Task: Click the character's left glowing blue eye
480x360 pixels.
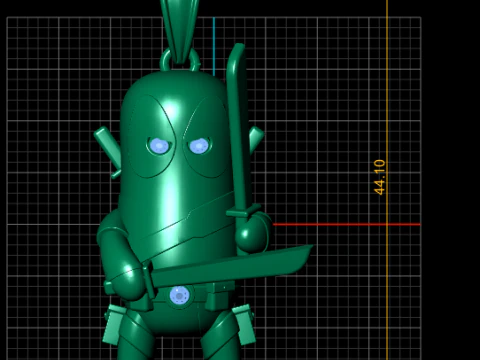Action: 159,146
